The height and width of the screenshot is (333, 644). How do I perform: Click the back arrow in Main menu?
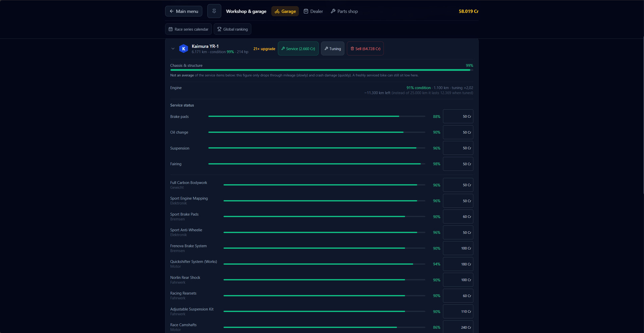[x=171, y=11]
